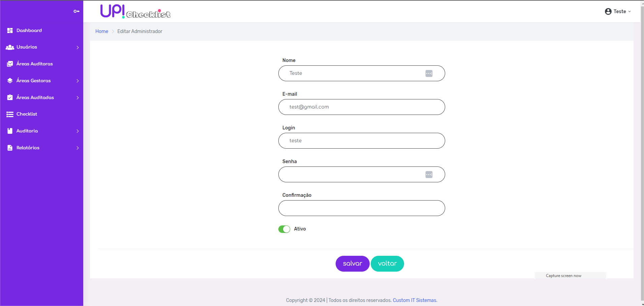The width and height of the screenshot is (644, 306).
Task: Click the Editar Administrador breadcrumb text
Action: [140, 31]
